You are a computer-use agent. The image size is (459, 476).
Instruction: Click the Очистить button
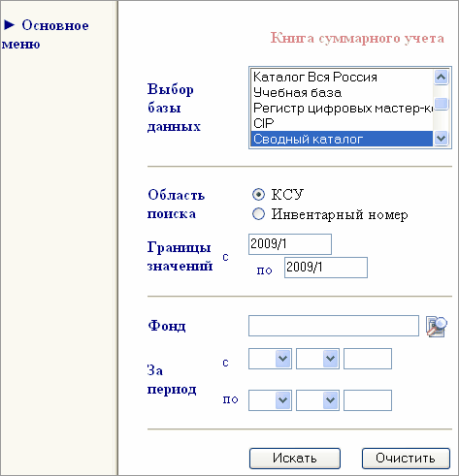[406, 458]
